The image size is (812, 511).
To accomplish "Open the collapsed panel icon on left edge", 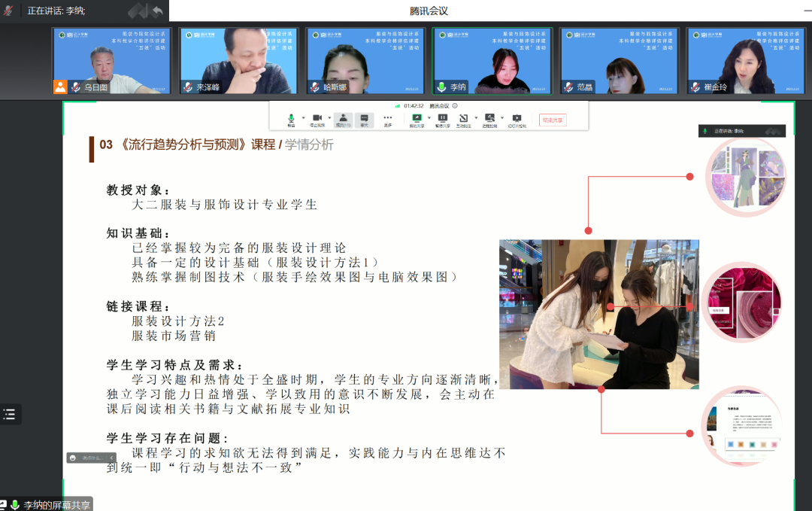I will [x=9, y=412].
